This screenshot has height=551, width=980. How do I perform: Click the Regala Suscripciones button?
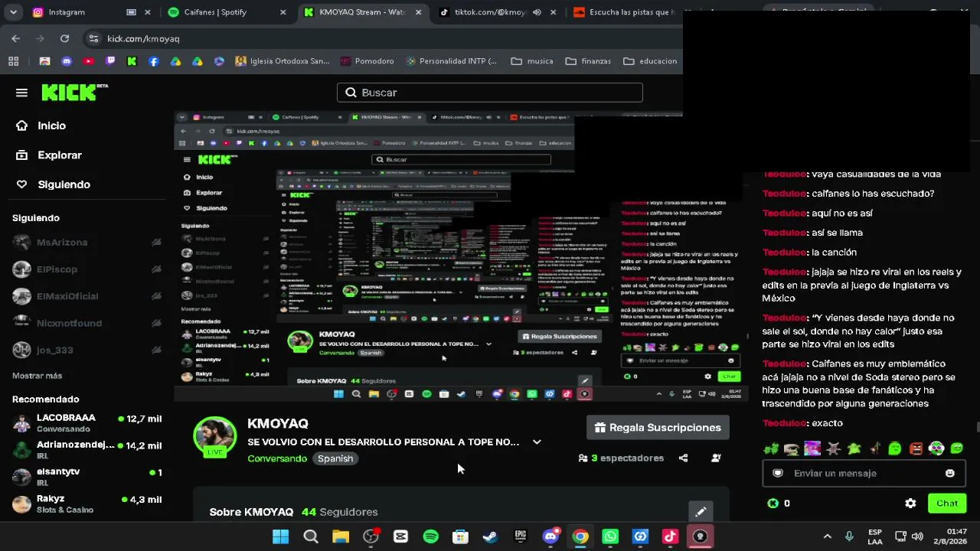(x=658, y=428)
